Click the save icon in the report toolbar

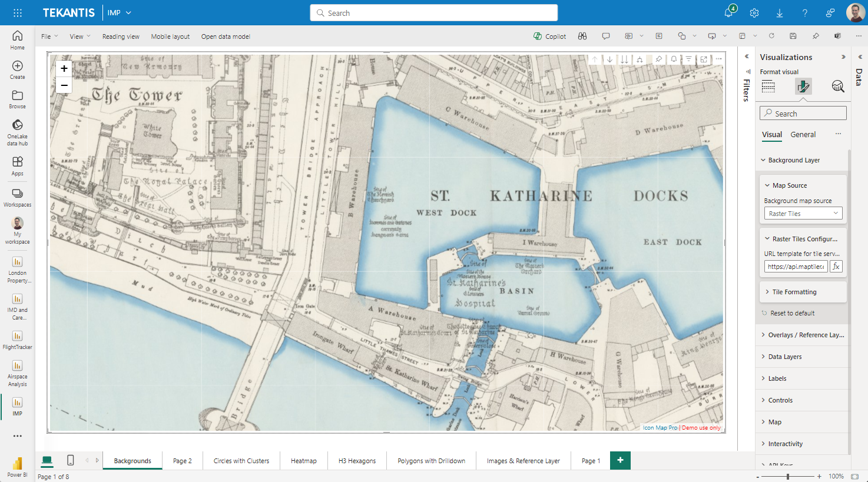click(x=793, y=36)
